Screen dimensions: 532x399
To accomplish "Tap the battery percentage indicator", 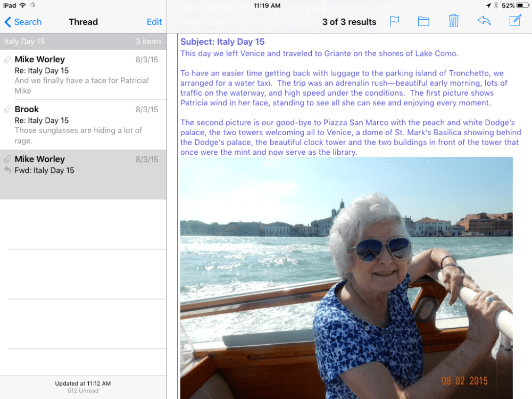I will click(507, 5).
